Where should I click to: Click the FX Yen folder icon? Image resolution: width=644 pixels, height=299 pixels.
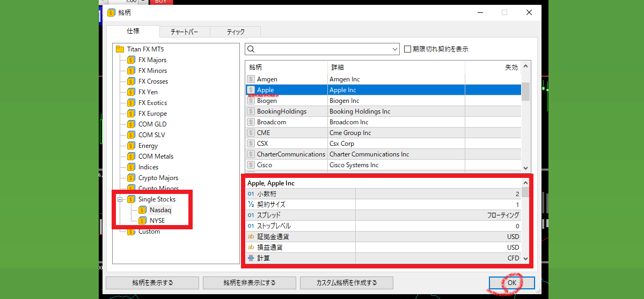pos(131,92)
